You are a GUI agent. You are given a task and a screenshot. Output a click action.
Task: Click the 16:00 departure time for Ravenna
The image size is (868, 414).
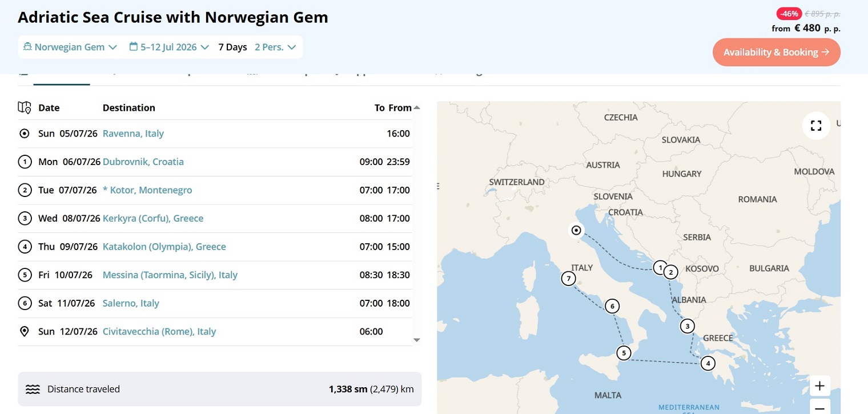[398, 134]
